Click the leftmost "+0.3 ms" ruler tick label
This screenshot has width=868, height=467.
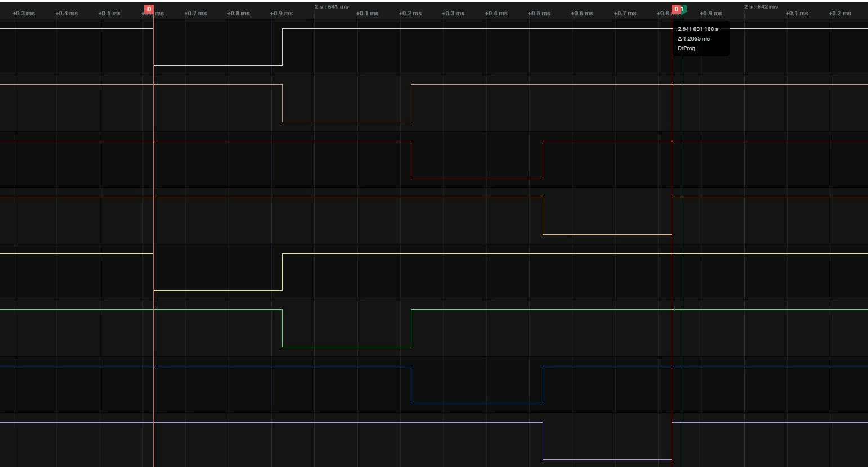coord(23,13)
